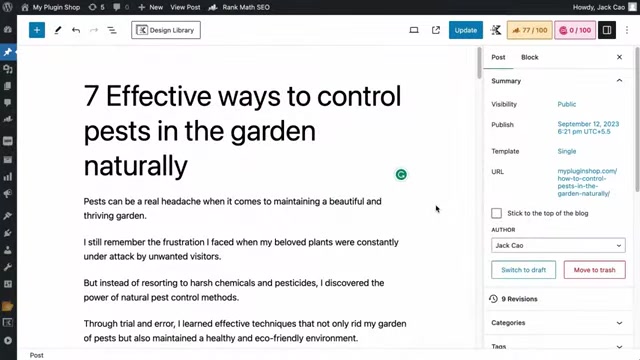Open the Kadence settings icon next to Update
The width and height of the screenshot is (640, 360).
tap(496, 30)
